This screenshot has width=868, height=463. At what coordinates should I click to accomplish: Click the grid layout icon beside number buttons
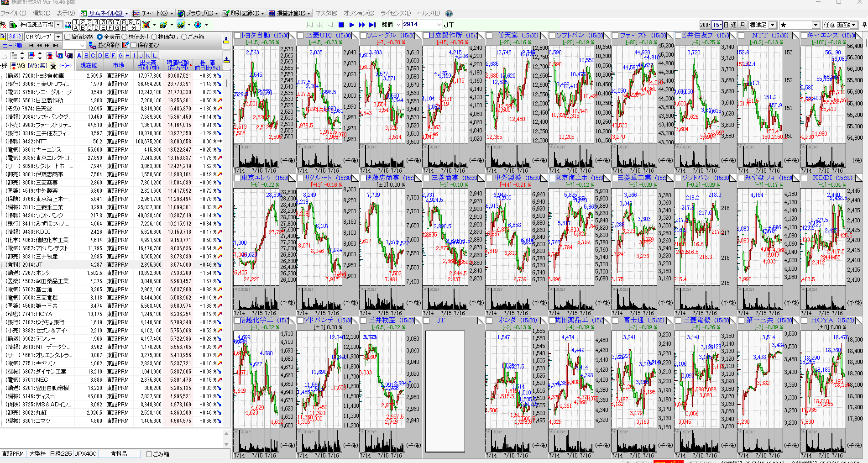[68, 25]
